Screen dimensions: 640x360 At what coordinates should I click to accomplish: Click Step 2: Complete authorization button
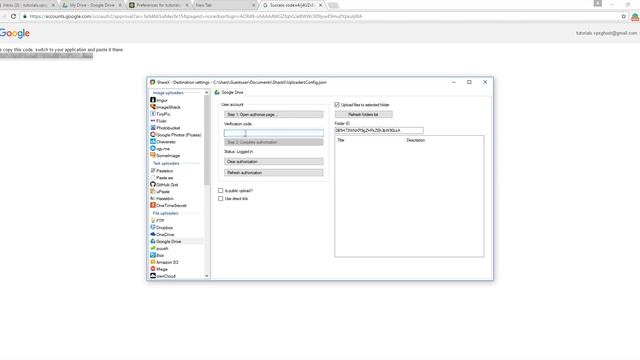(273, 142)
